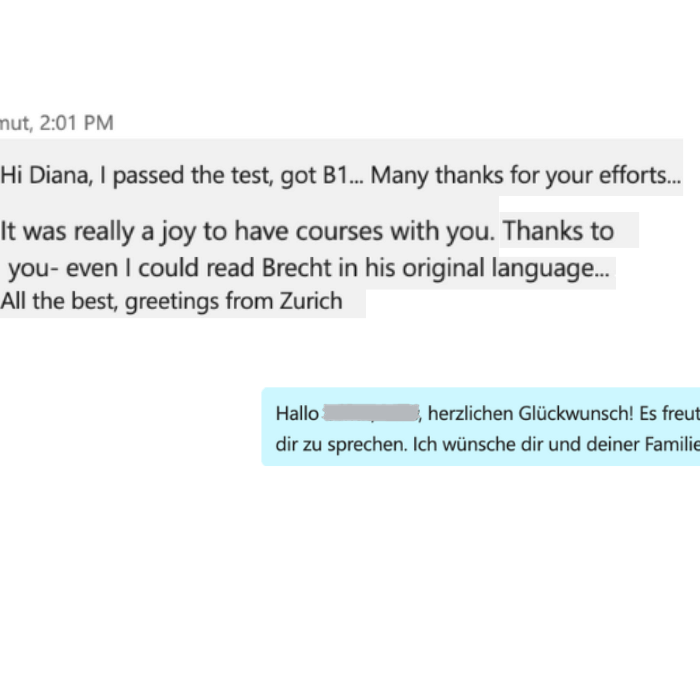700x700 pixels.
Task: Click the "All the best" closing line
Action: (x=60, y=301)
